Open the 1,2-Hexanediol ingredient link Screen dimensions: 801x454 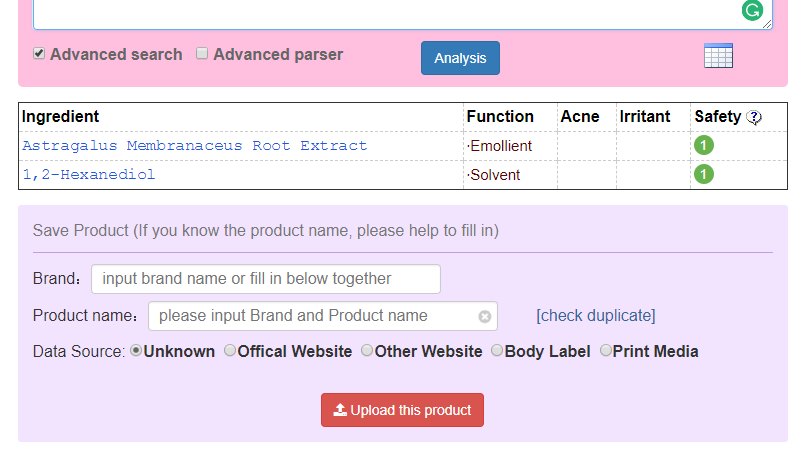(x=89, y=175)
